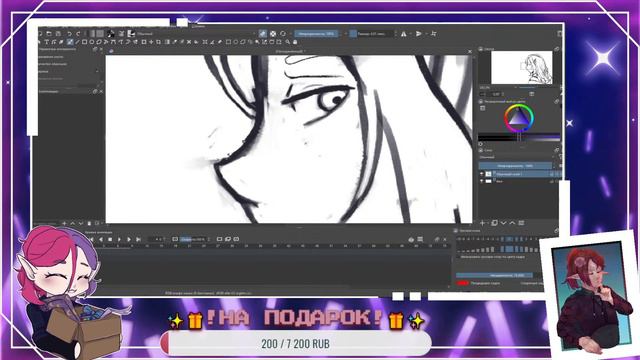
Task: Toggle the onion skin frame color filter checkbox
Action: coord(459,257)
